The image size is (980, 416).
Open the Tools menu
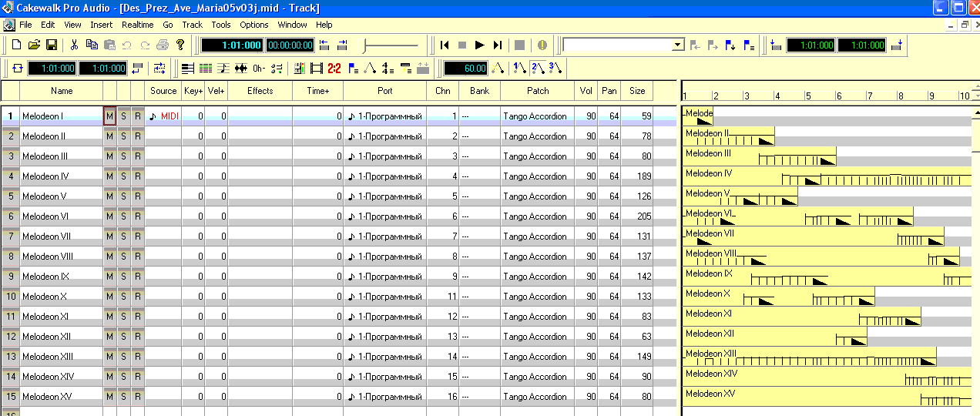(221, 25)
